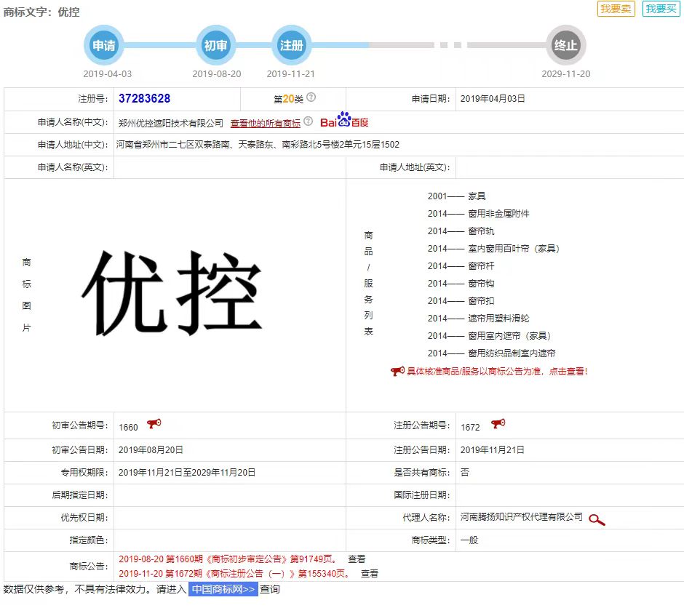Click the search icon beside 河南腾扬知识产权代理有限公司

coord(597,520)
